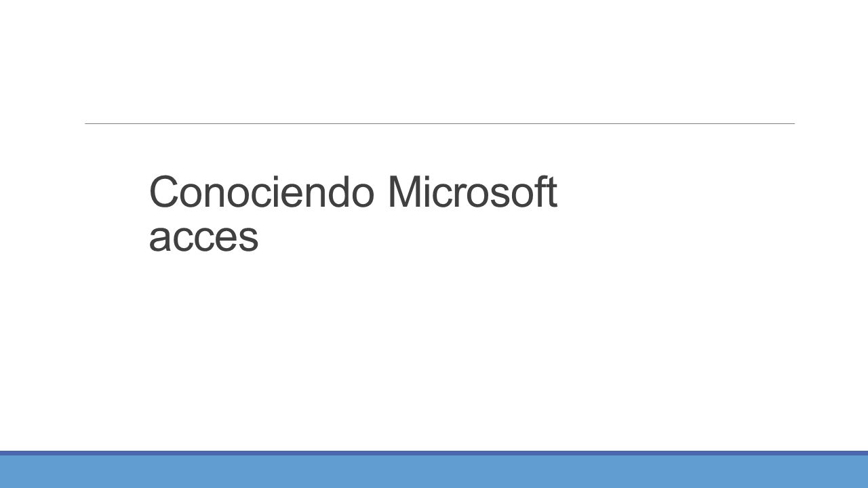The height and width of the screenshot is (488, 868).
Task: Click the word "acces" on the second line
Action: [203, 239]
